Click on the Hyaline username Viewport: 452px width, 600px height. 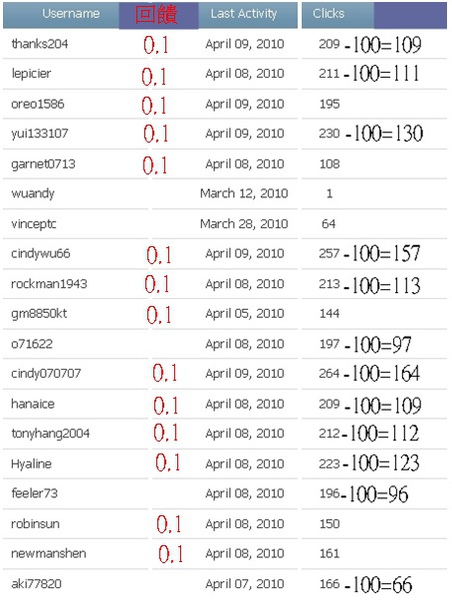point(31,464)
